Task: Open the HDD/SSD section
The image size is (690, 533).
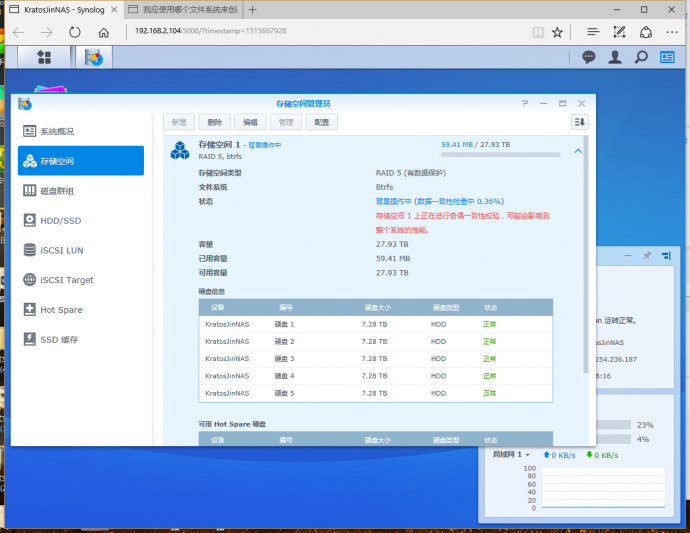Action: (x=60, y=220)
